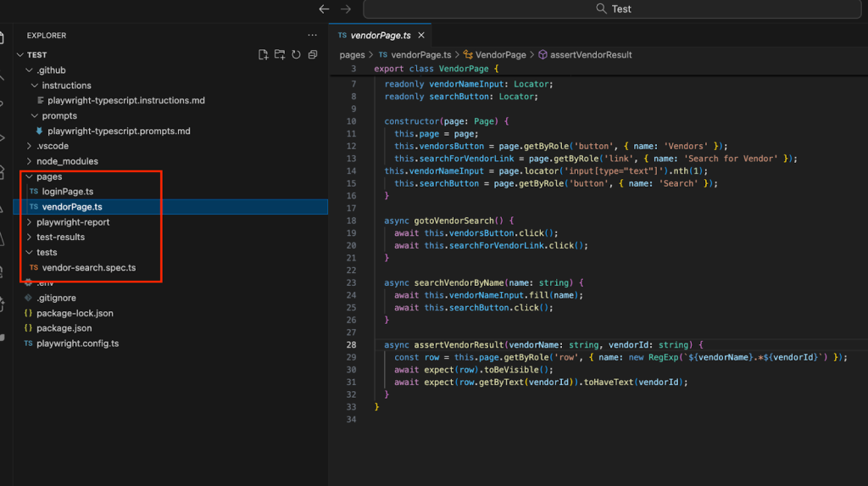Expand the test-results folder
This screenshot has height=486, width=868.
[x=60, y=237]
